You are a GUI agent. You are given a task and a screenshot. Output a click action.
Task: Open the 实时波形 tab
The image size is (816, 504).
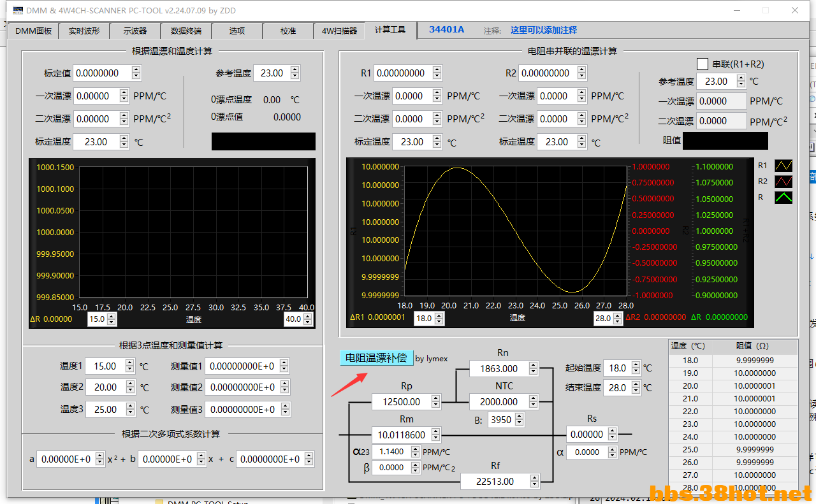click(84, 31)
